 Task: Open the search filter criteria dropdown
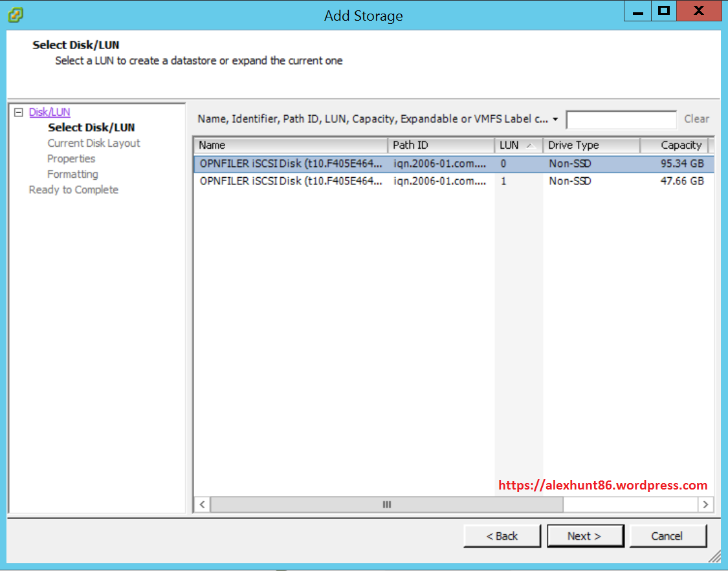(555, 119)
